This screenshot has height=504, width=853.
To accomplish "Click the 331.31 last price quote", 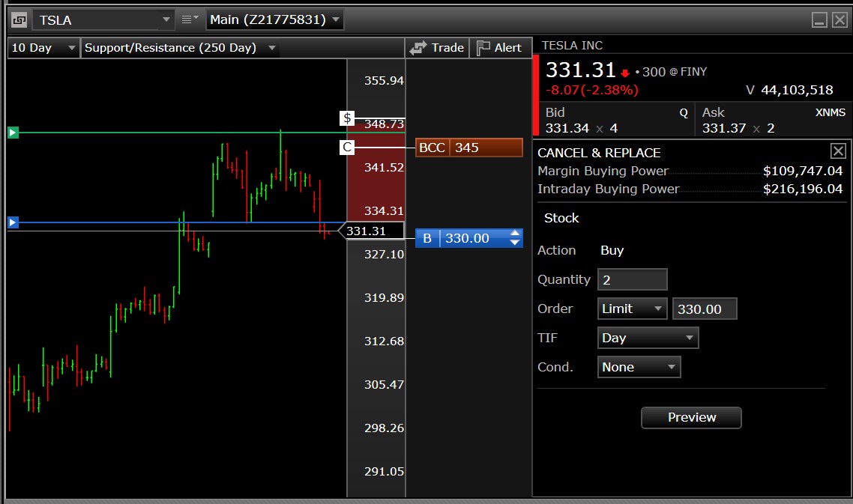I will [580, 70].
